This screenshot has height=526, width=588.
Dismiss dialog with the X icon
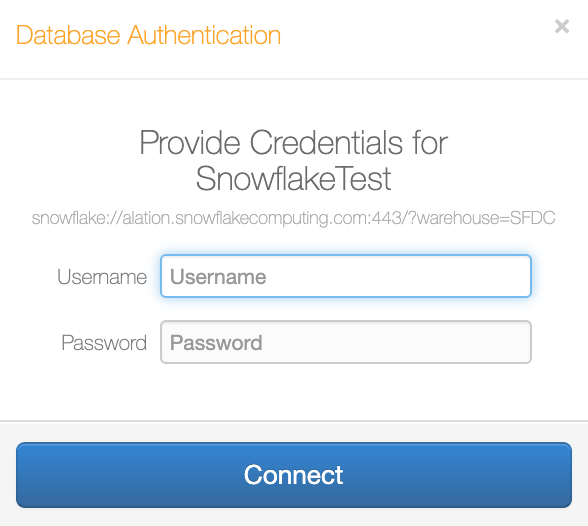[x=562, y=26]
